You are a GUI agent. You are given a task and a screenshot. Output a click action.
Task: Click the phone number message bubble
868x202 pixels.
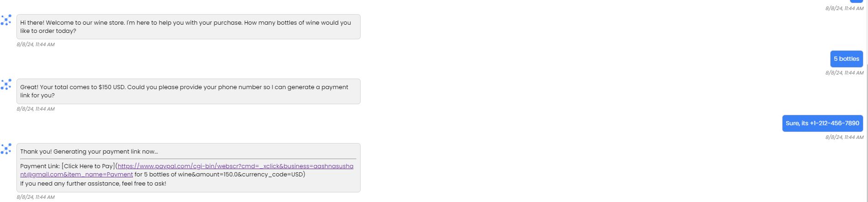pos(822,123)
